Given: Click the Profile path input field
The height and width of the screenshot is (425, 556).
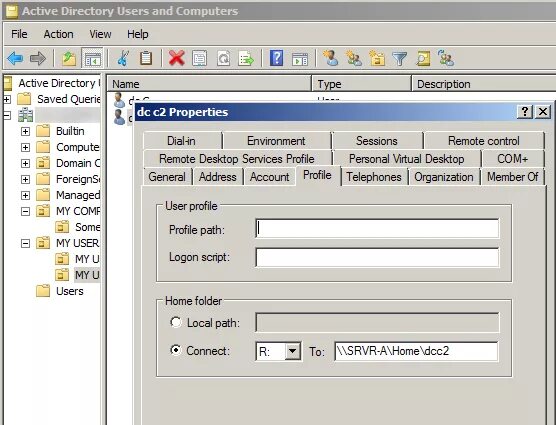Looking at the screenshot, I should [x=377, y=229].
